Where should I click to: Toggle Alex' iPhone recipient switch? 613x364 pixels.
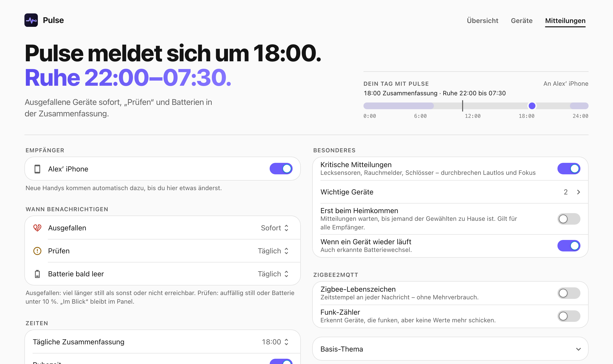pos(281,169)
